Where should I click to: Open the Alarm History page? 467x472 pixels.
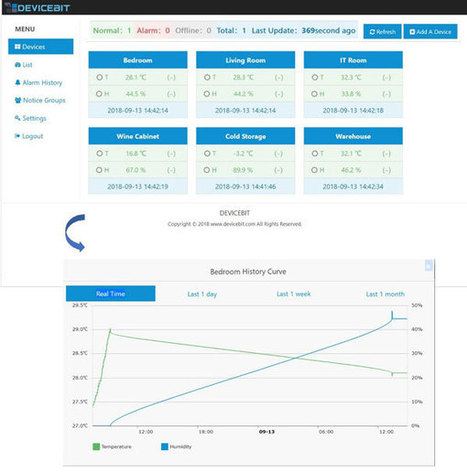point(39,83)
